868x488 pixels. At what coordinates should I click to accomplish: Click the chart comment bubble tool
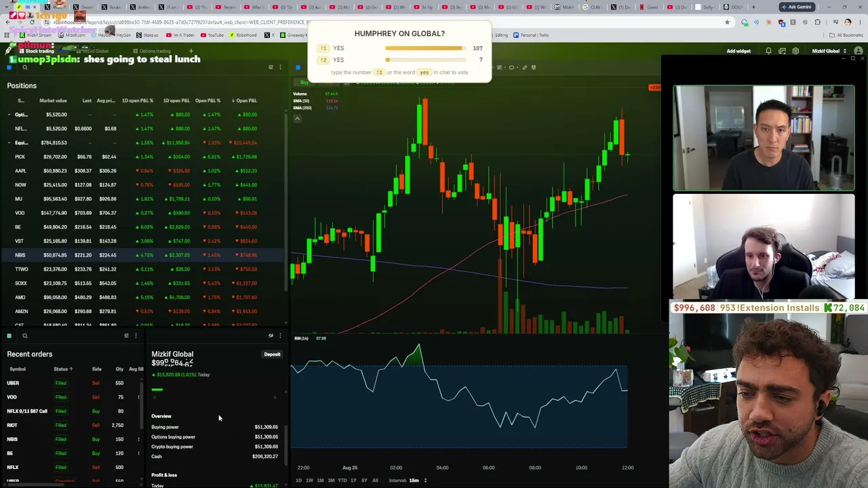tap(511, 67)
